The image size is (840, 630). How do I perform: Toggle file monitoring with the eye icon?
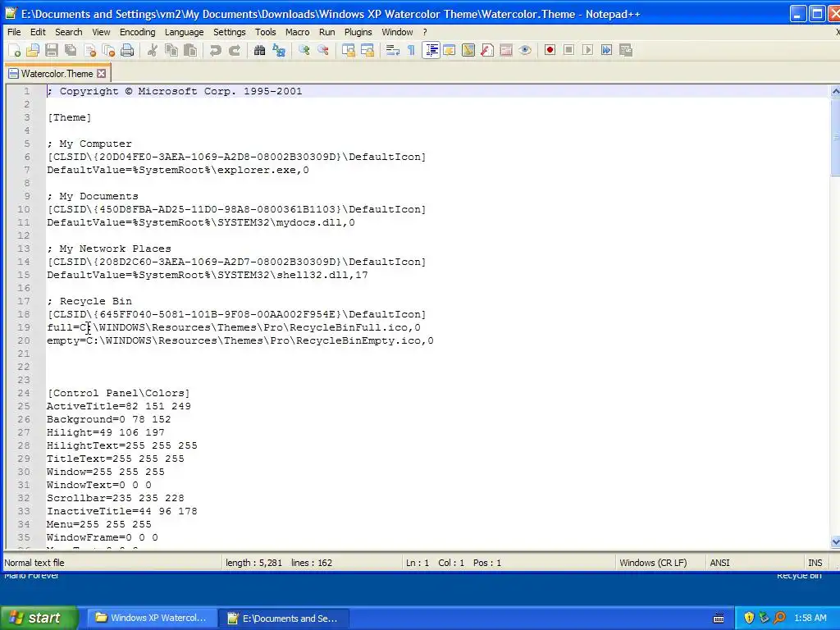pos(525,50)
